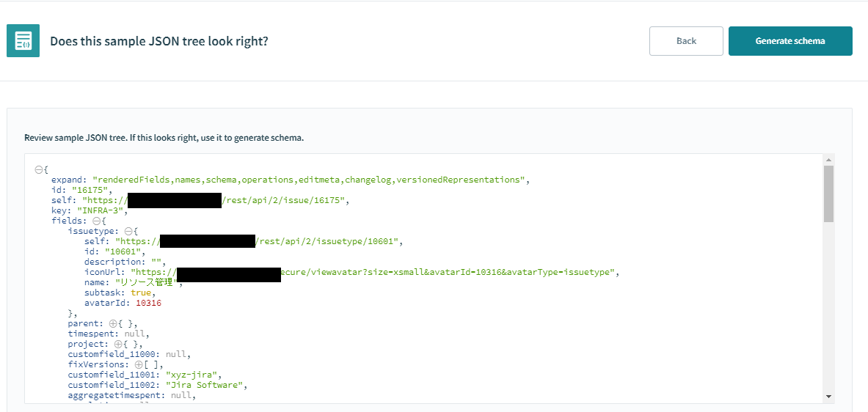Click the customfield_11002 "Jira Software" value
The width and height of the screenshot is (868, 412).
(203, 385)
